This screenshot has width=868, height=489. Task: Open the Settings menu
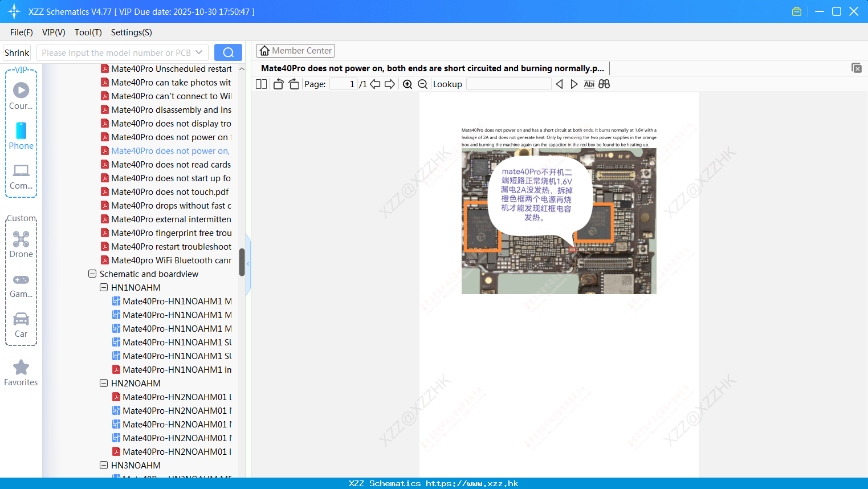click(132, 32)
